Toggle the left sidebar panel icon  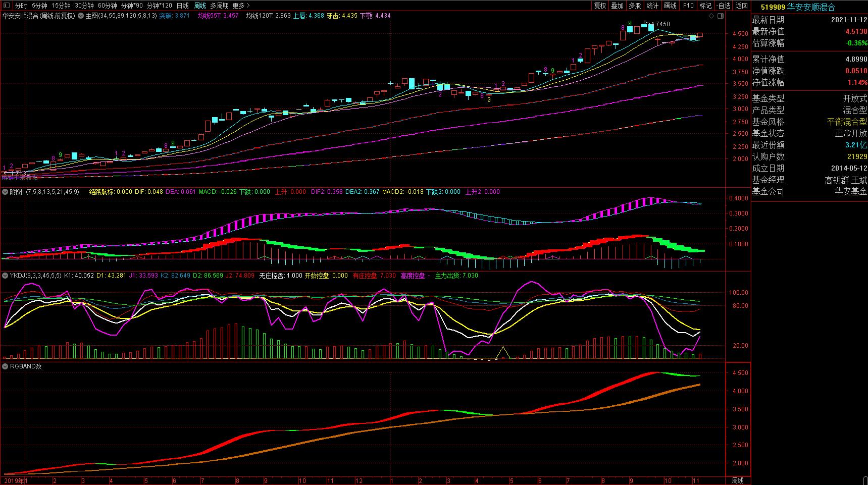[6, 6]
